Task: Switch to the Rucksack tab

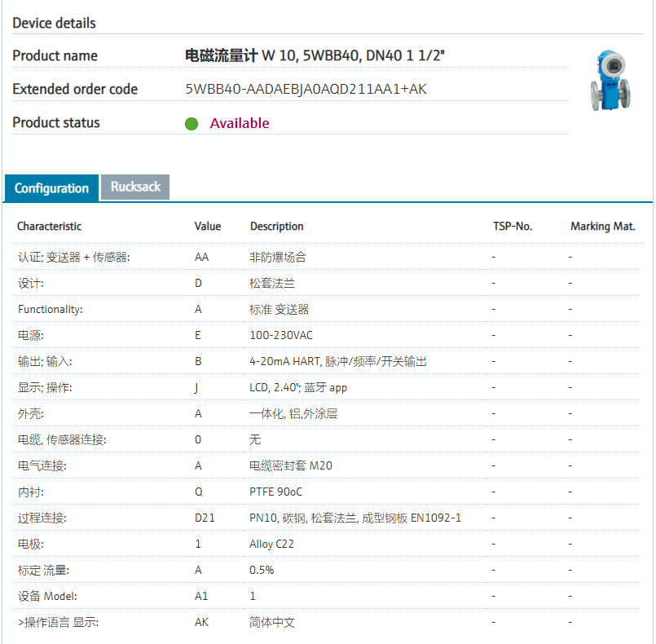Action: 135,187
